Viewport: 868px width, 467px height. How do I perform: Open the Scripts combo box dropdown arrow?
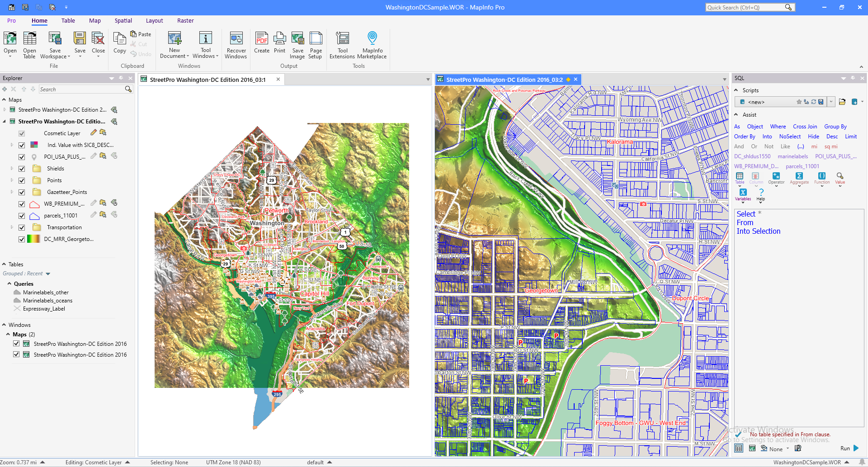(x=831, y=102)
